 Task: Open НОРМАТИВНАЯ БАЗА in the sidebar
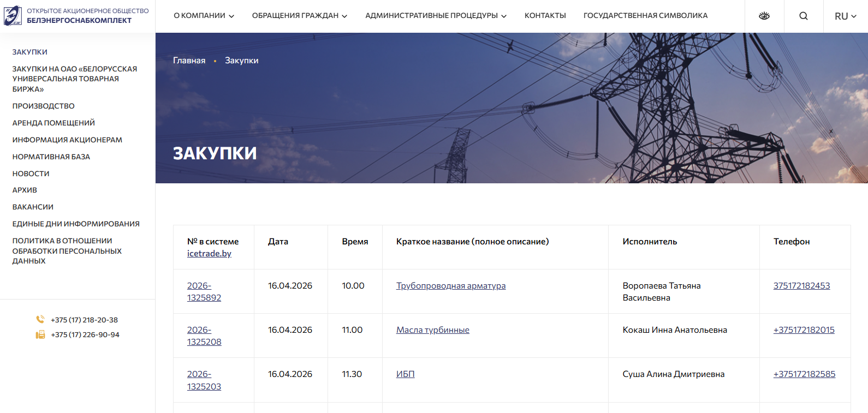pyautogui.click(x=51, y=157)
